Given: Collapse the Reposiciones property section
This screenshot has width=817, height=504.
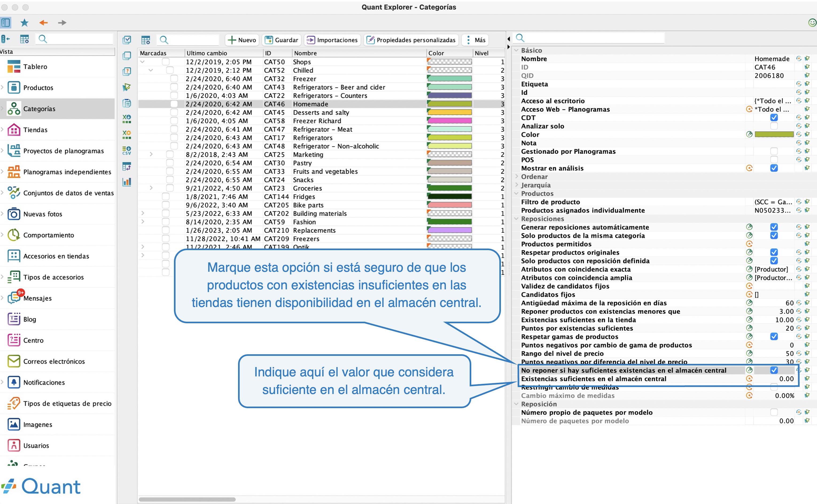Looking at the screenshot, I should point(517,219).
